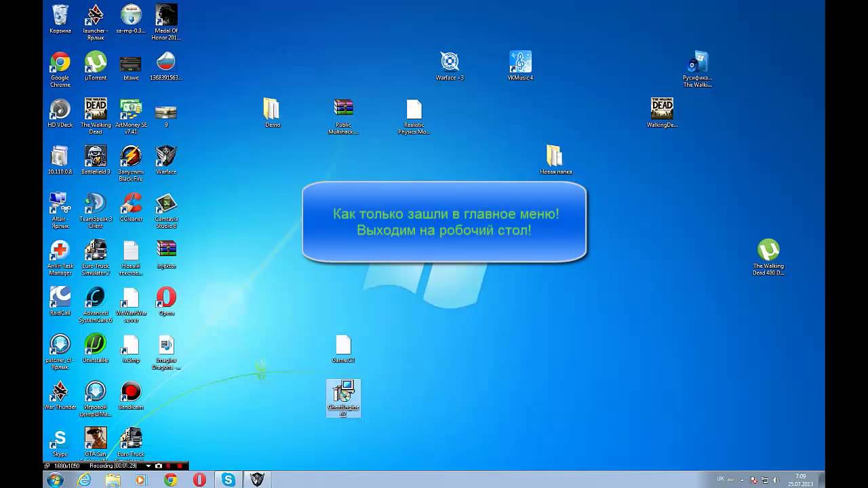Select the Realistic Physics Mod file
This screenshot has width=868, height=488.
click(414, 116)
